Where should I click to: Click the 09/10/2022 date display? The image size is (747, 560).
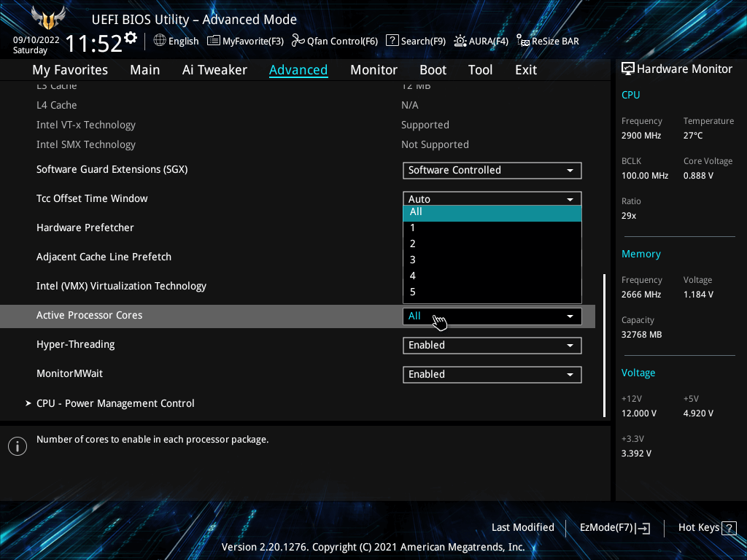36,40
